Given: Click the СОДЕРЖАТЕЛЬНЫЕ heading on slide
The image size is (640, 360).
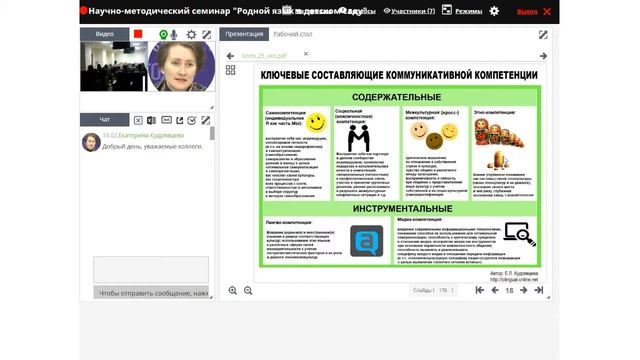Looking at the screenshot, I should coord(397,97).
